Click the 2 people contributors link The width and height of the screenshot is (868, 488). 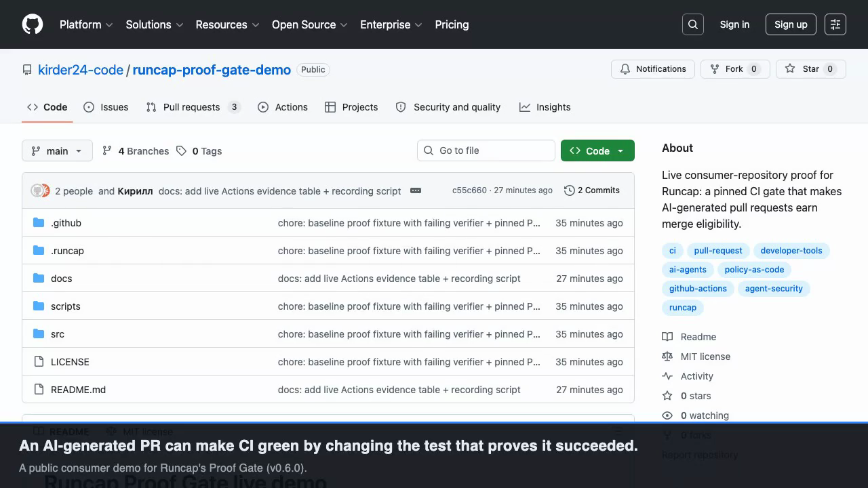click(74, 191)
